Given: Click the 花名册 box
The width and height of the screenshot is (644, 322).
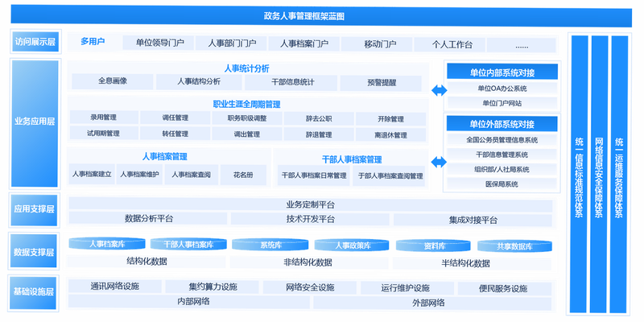Looking at the screenshot, I should (243, 175).
